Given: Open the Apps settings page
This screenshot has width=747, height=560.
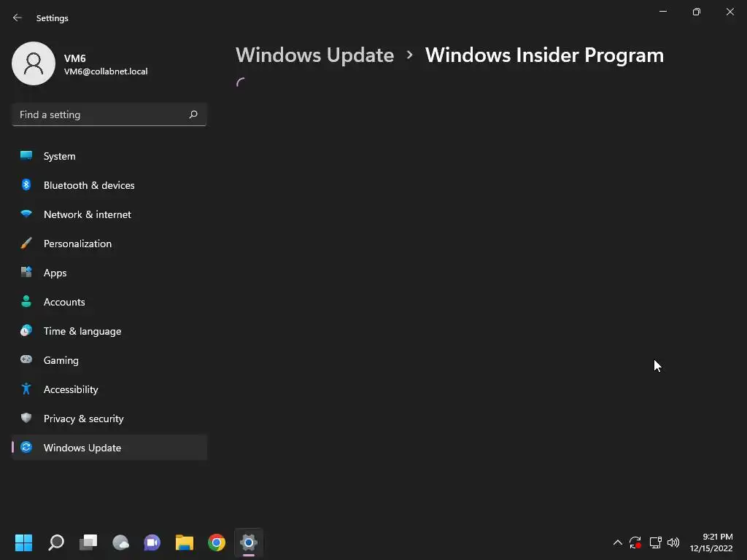Looking at the screenshot, I should (x=109, y=273).
